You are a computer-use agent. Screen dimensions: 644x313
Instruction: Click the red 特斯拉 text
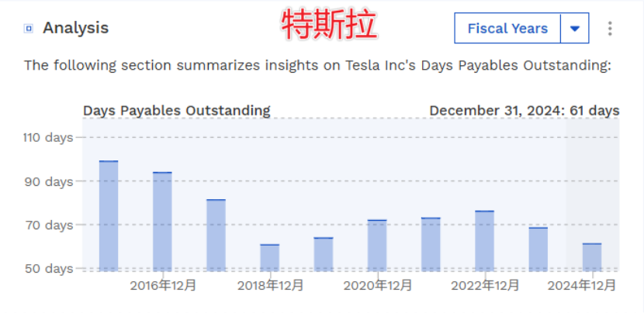[x=329, y=26]
